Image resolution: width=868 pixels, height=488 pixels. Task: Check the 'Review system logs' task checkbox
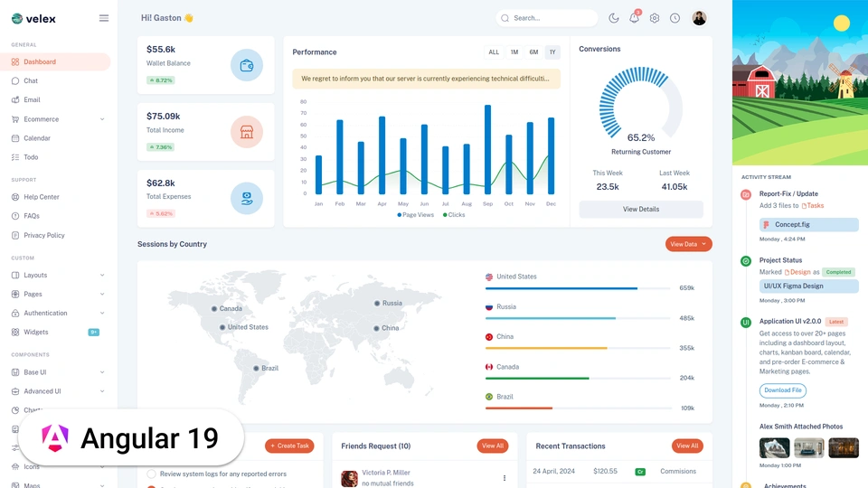coord(151,474)
